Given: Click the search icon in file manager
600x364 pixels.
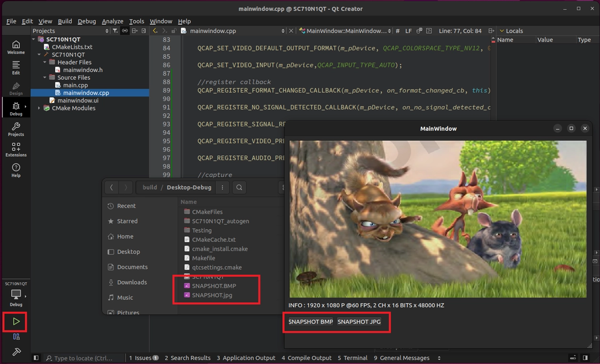Looking at the screenshot, I should pos(239,187).
